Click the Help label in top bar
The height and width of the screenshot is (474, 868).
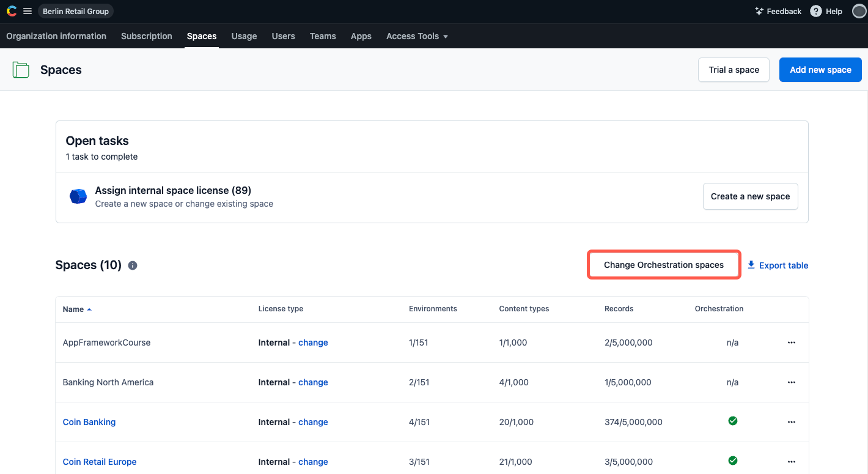point(834,11)
